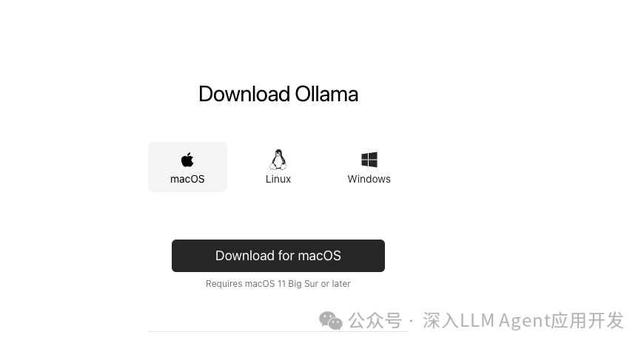Click the 深入 characters in the watermark
This screenshot has height=346, width=644.
(x=441, y=321)
